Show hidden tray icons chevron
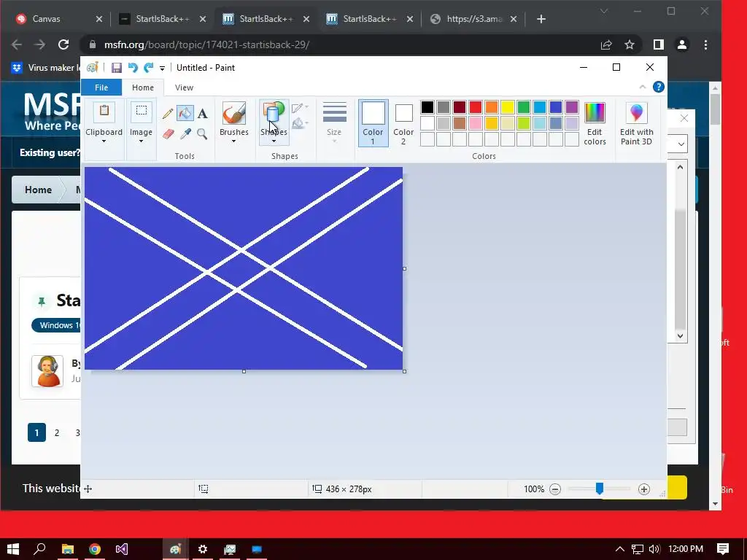The image size is (747, 560). (619, 549)
